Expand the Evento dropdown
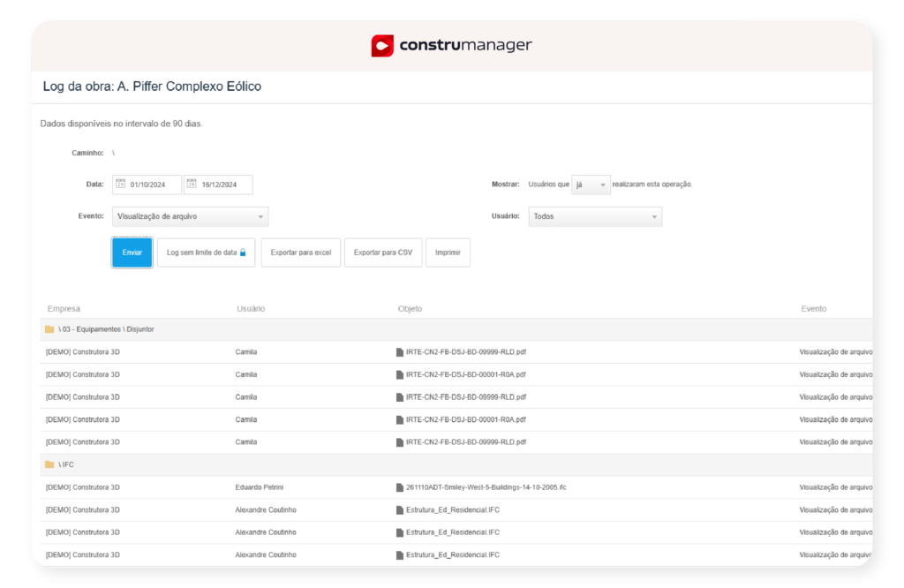This screenshot has width=904, height=588. coord(260,216)
